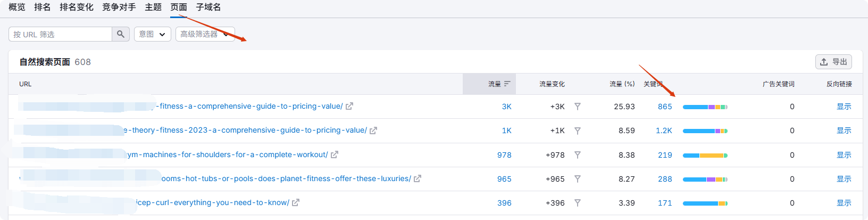
Task: Open external link icon for pricing-value first row
Action: pos(349,107)
